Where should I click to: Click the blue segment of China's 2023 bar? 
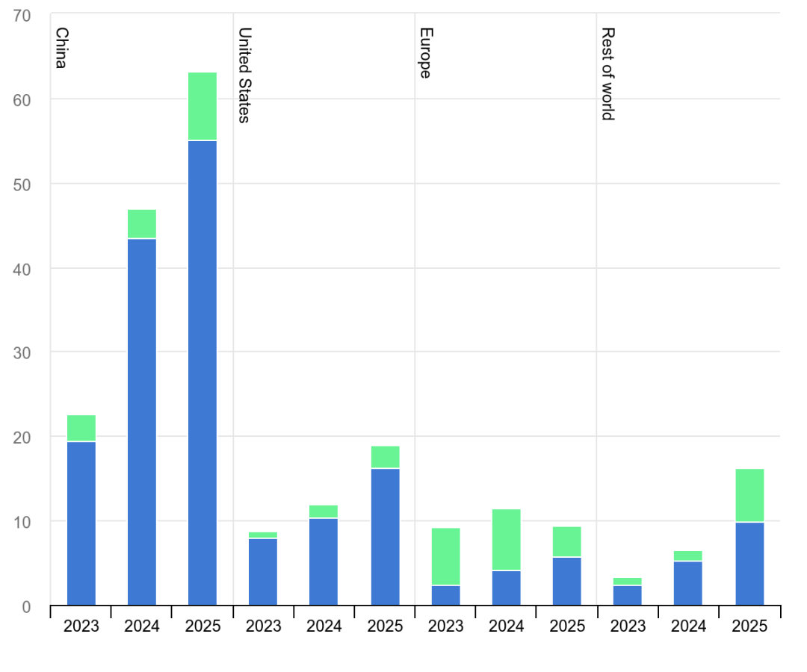[x=81, y=523]
